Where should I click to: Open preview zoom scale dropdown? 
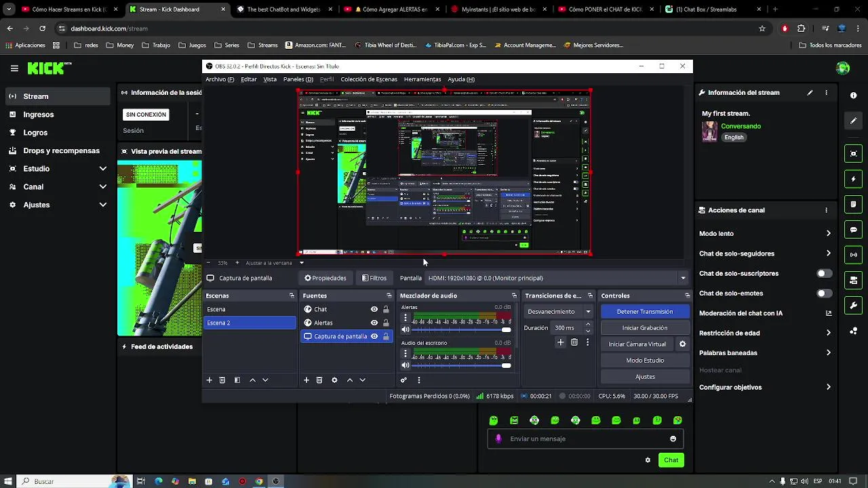[x=302, y=263]
